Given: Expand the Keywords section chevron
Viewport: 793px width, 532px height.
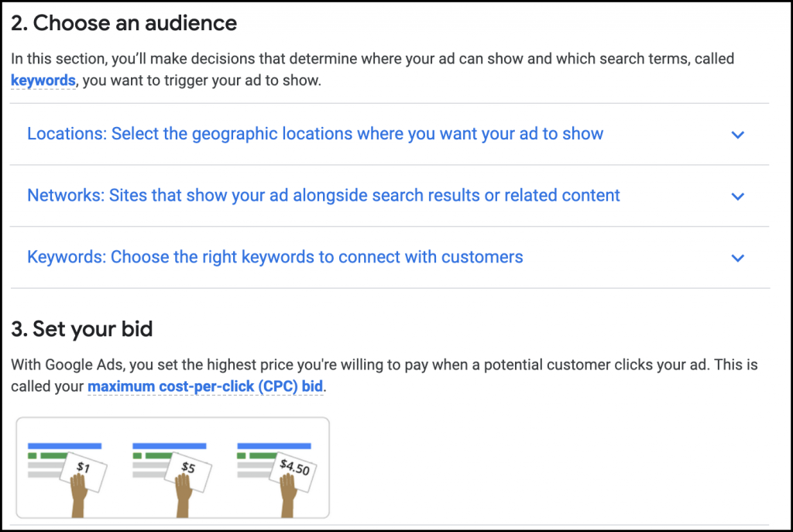Looking at the screenshot, I should coord(737,258).
